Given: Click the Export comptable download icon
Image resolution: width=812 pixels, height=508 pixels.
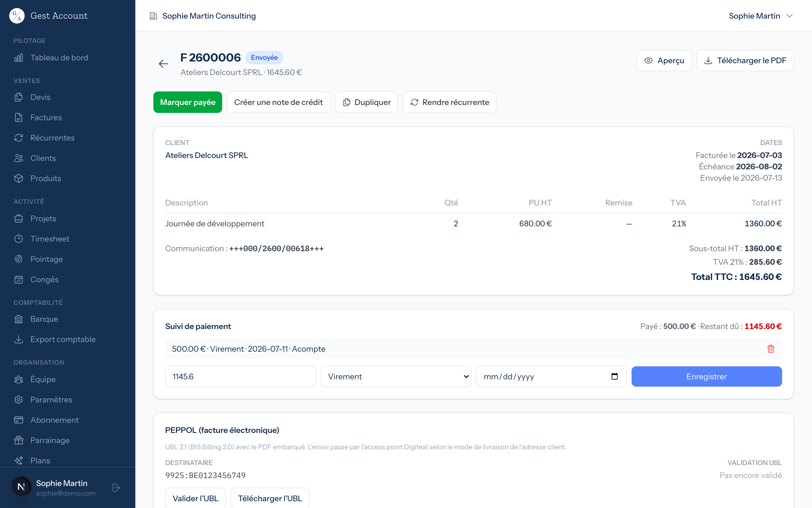Looking at the screenshot, I should pos(19,339).
